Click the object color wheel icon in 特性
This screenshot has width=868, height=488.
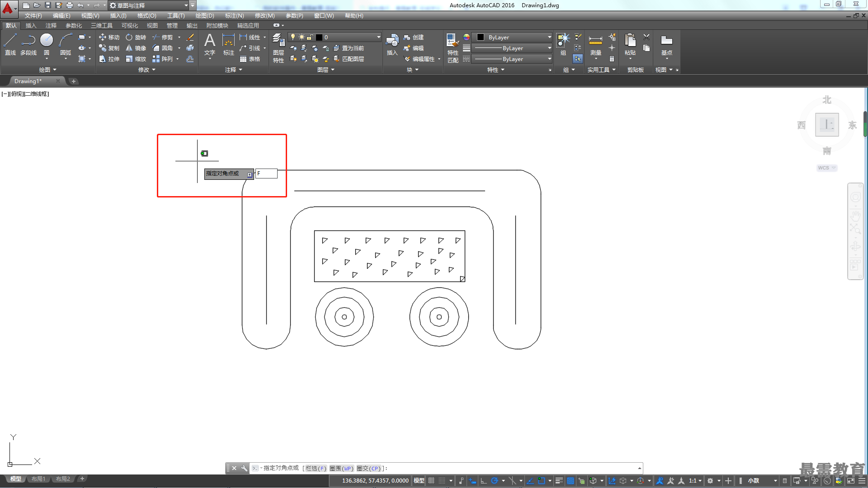[467, 38]
